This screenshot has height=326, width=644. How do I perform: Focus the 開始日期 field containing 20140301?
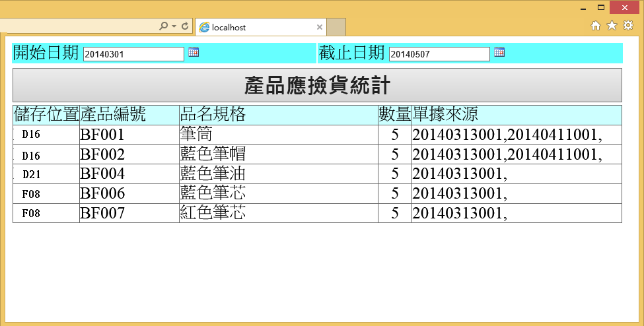133,54
